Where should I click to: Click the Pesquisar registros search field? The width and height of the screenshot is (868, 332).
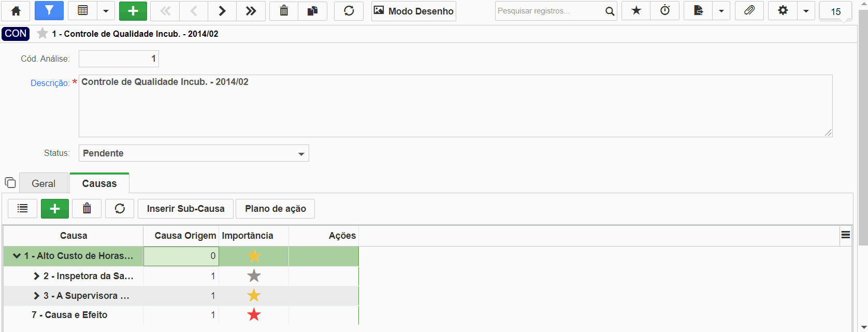click(549, 11)
